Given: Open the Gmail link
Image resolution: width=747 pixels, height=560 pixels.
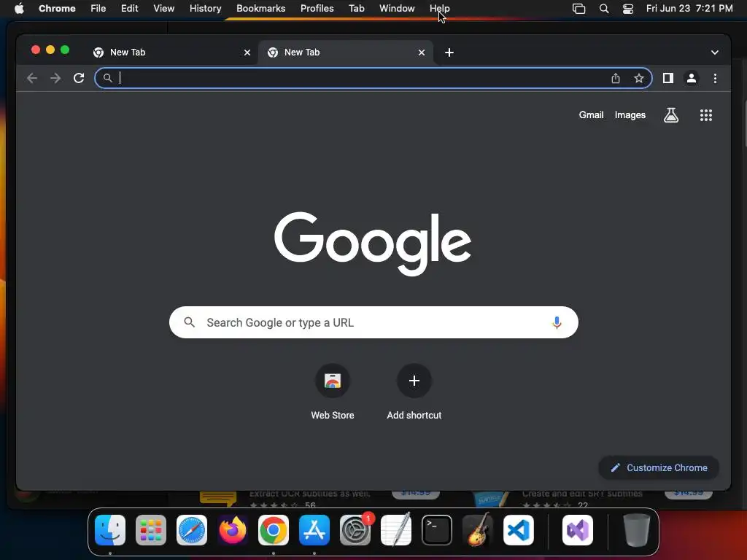Looking at the screenshot, I should coord(591,114).
